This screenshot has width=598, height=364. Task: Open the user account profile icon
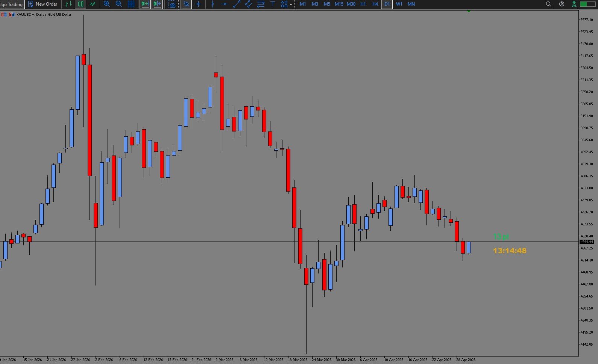(x=562, y=4)
